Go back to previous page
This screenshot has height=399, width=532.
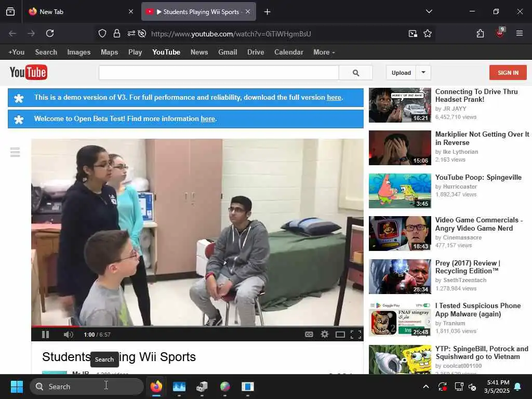pos(12,33)
